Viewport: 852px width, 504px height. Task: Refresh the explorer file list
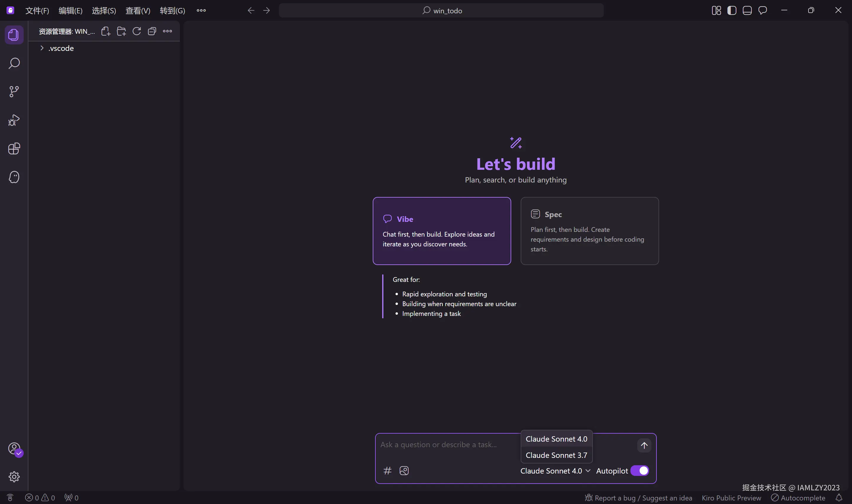coord(136,31)
